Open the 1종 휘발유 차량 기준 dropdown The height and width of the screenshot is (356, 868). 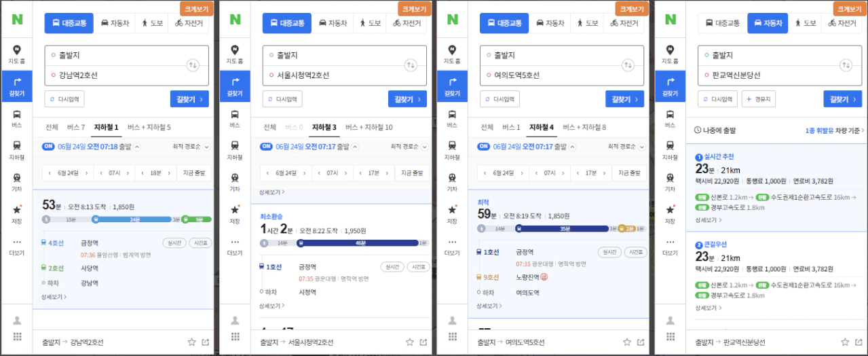point(835,130)
